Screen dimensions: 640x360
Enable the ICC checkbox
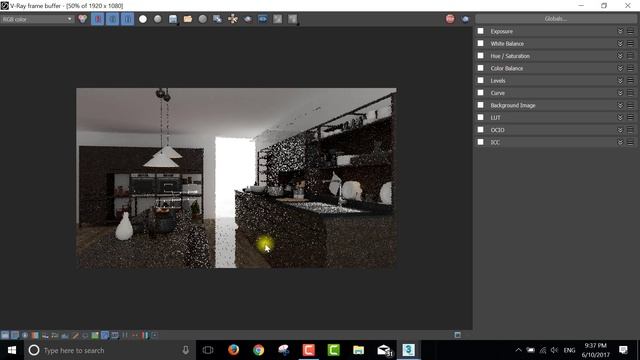(x=480, y=142)
